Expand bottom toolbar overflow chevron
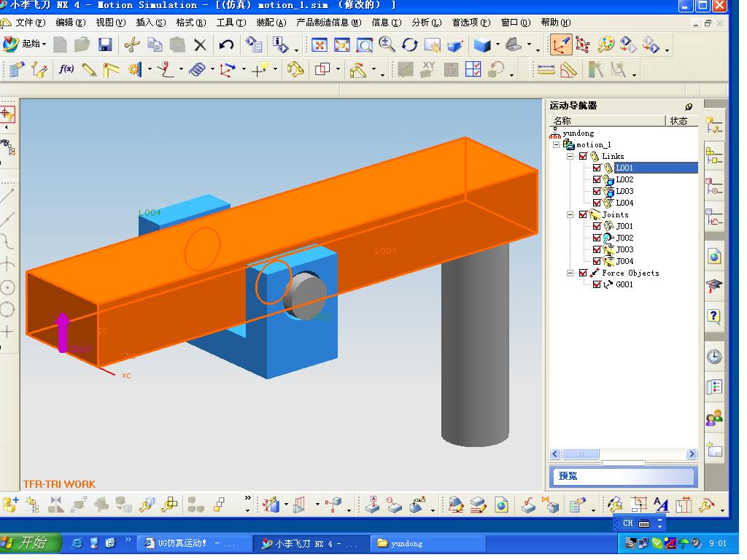Screen dimensions: 747x560 [247, 498]
